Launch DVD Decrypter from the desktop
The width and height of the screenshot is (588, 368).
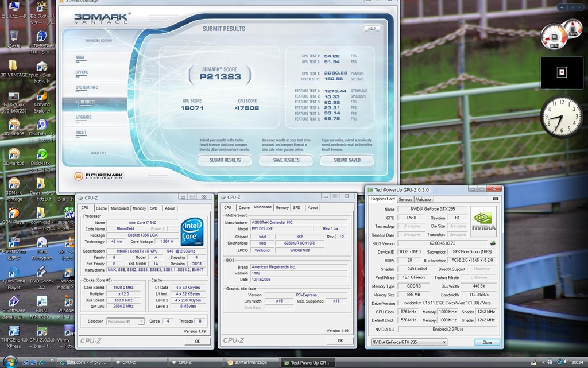tap(41, 249)
